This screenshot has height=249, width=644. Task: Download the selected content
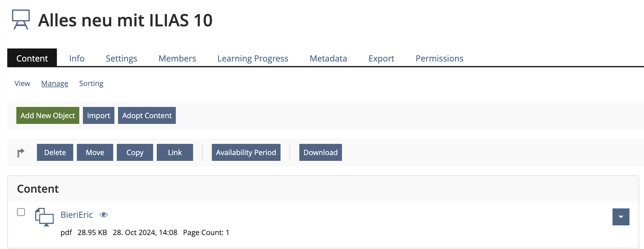320,152
